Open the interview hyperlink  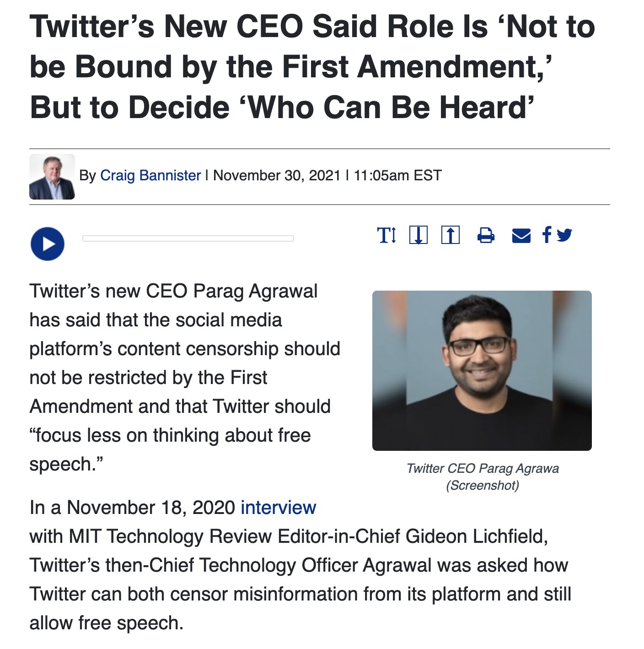[x=279, y=508]
